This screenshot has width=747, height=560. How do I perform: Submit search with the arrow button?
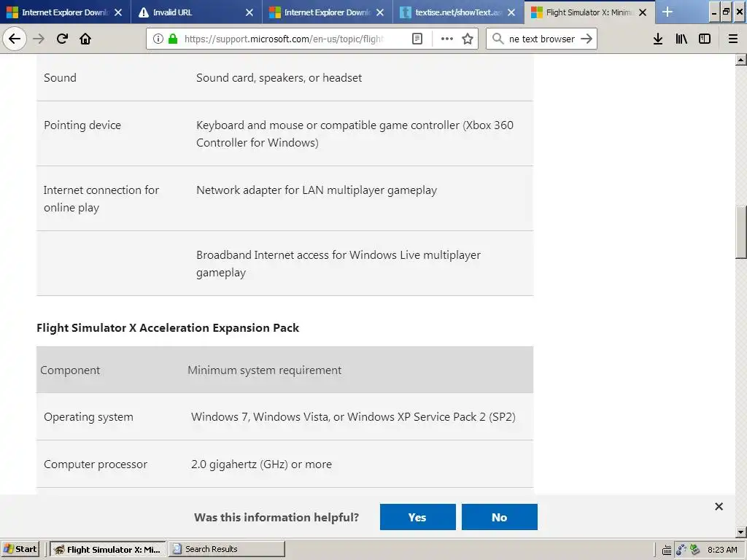point(587,39)
